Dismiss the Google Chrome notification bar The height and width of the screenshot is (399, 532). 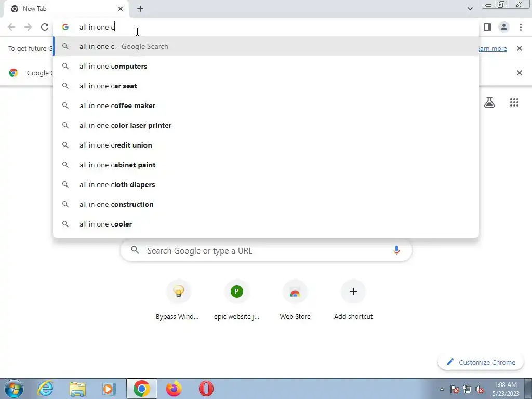click(519, 73)
